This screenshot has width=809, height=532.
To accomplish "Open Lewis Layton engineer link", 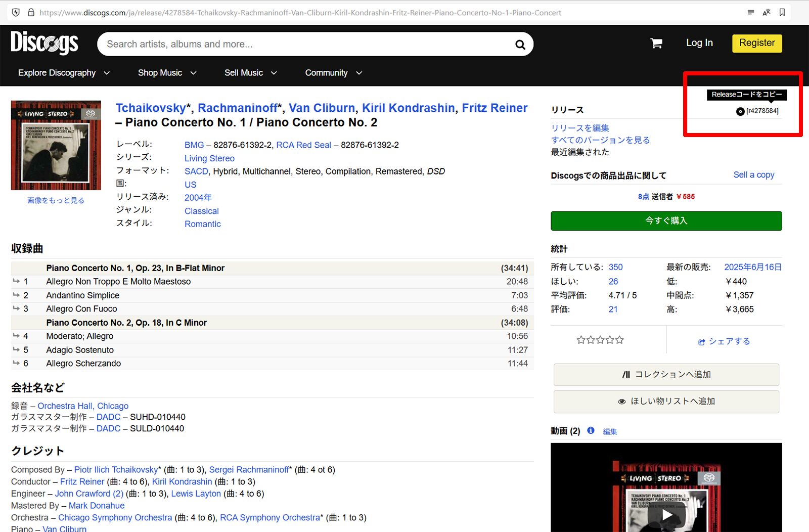I will pos(196,494).
